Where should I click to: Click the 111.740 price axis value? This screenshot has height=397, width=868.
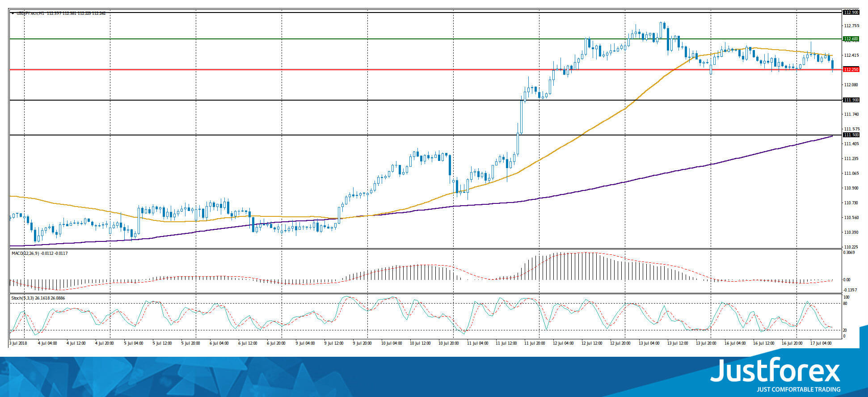click(851, 114)
